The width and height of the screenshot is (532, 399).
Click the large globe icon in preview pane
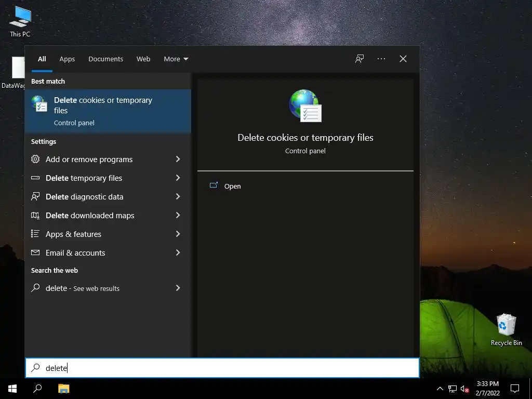[305, 105]
